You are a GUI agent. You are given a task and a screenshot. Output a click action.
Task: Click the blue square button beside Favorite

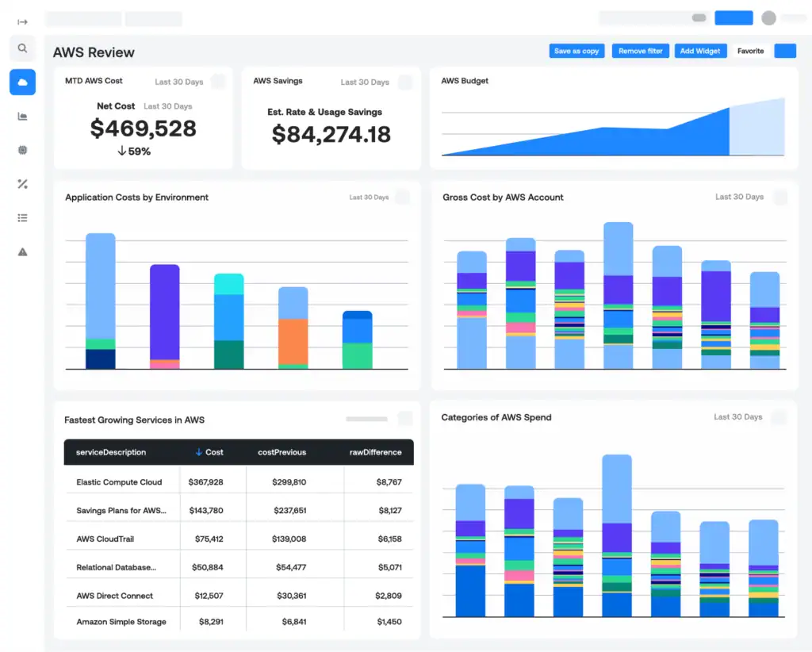785,51
